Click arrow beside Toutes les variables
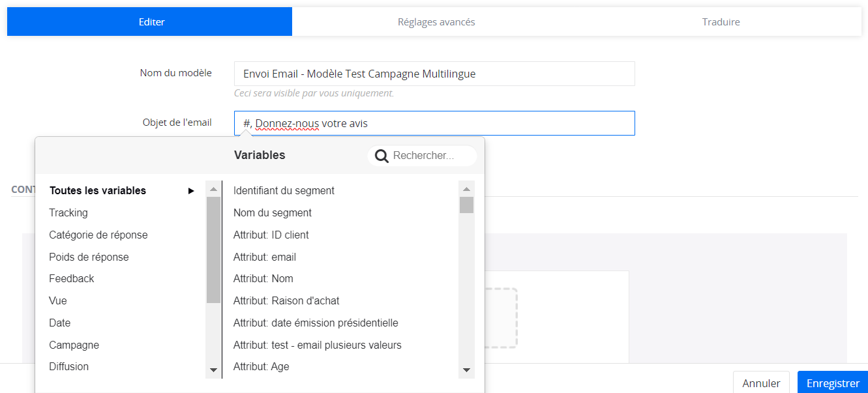The height and width of the screenshot is (393, 868). [191, 191]
